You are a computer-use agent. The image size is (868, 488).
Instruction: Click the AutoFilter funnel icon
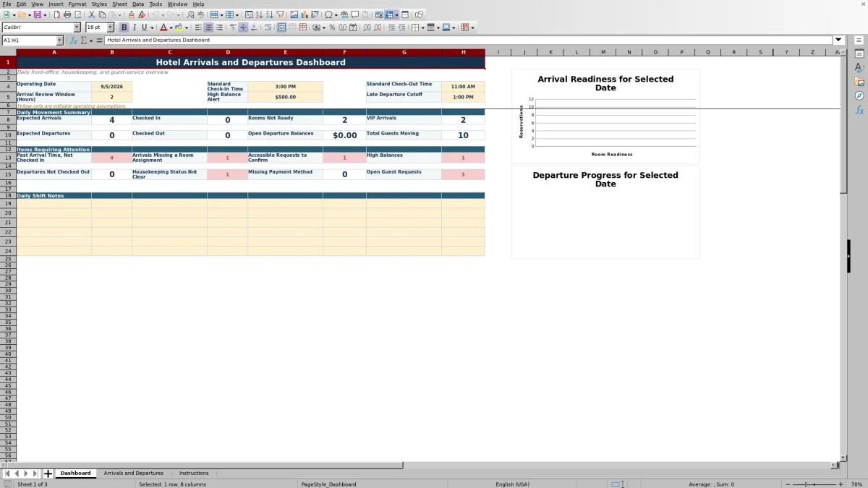(280, 14)
